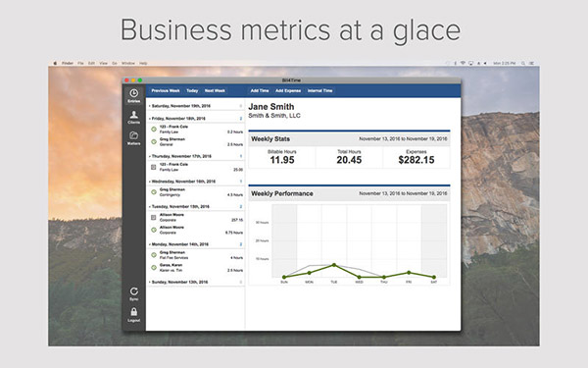Viewport: 588px width, 368px height.
Task: Click the Logout padlock icon
Action: [x=134, y=312]
